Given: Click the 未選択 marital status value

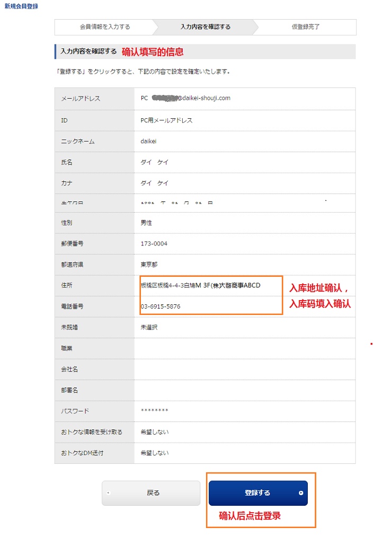Looking at the screenshot, I should pos(149,327).
